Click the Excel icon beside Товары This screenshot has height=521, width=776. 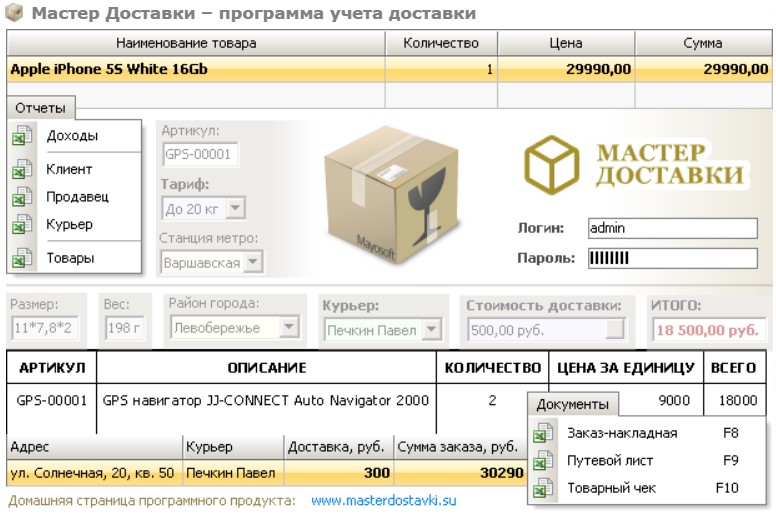pyautogui.click(x=22, y=258)
